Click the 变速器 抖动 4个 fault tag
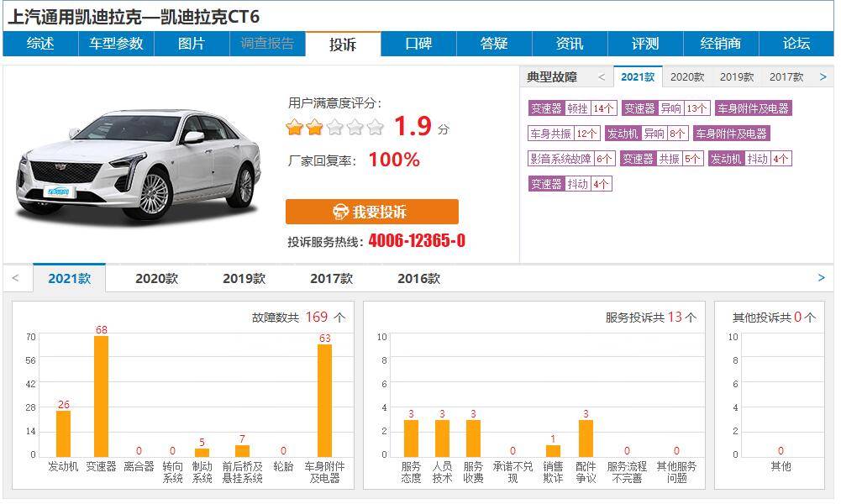 click(570, 184)
